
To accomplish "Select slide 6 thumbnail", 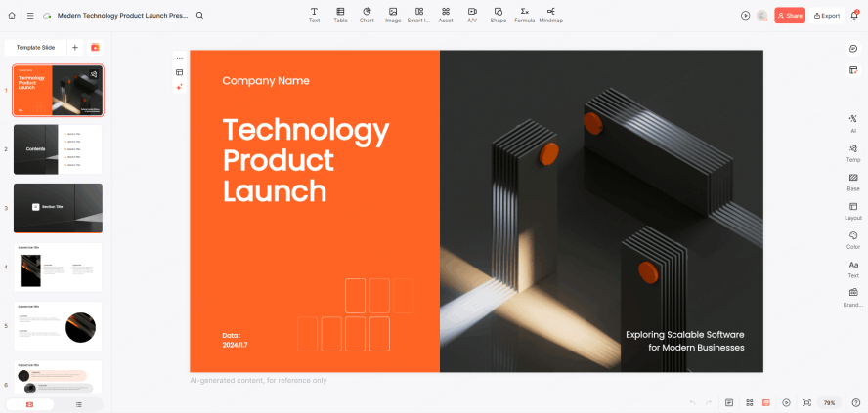I will pos(58,376).
